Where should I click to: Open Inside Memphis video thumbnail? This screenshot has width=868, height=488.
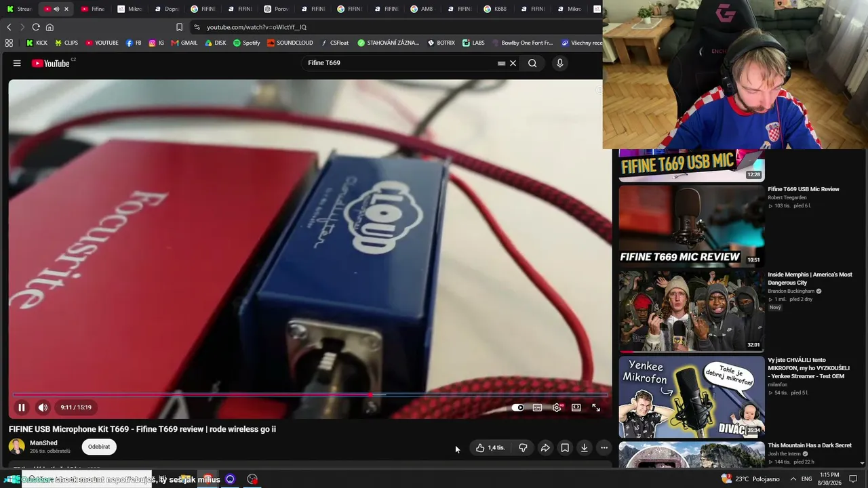pyautogui.click(x=692, y=311)
